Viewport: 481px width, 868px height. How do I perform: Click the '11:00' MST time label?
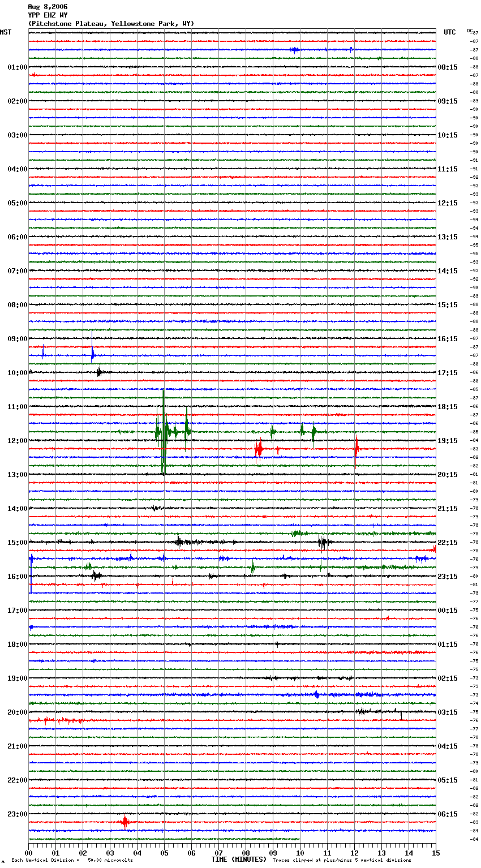click(18, 407)
